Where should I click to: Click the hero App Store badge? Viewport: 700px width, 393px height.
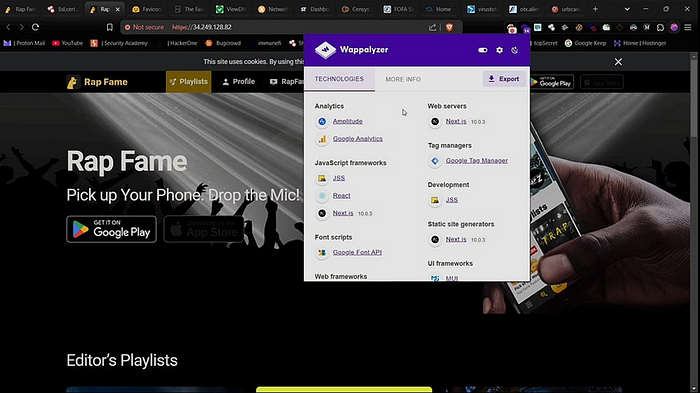[x=204, y=229]
